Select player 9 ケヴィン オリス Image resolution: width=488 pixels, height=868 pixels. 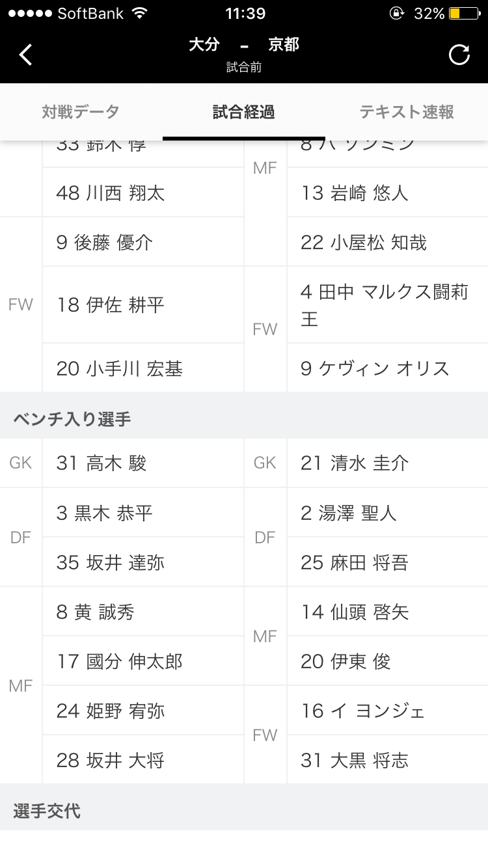click(x=375, y=369)
